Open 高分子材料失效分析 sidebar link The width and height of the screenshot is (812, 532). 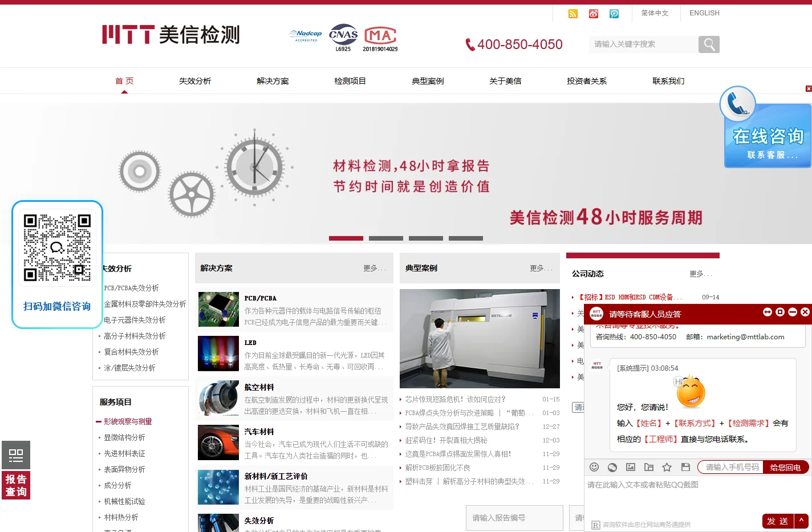click(x=135, y=336)
